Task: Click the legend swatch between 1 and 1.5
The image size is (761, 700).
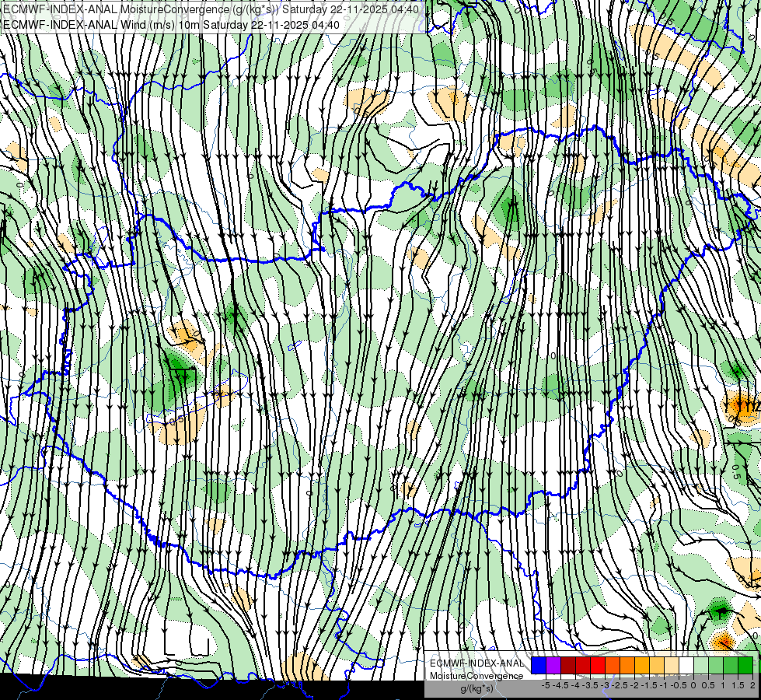Action: (x=731, y=665)
